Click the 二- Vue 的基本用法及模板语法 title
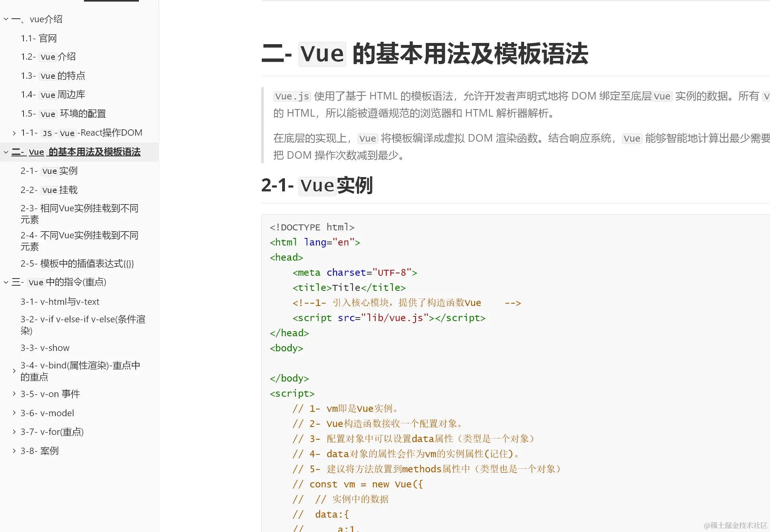 coord(425,54)
